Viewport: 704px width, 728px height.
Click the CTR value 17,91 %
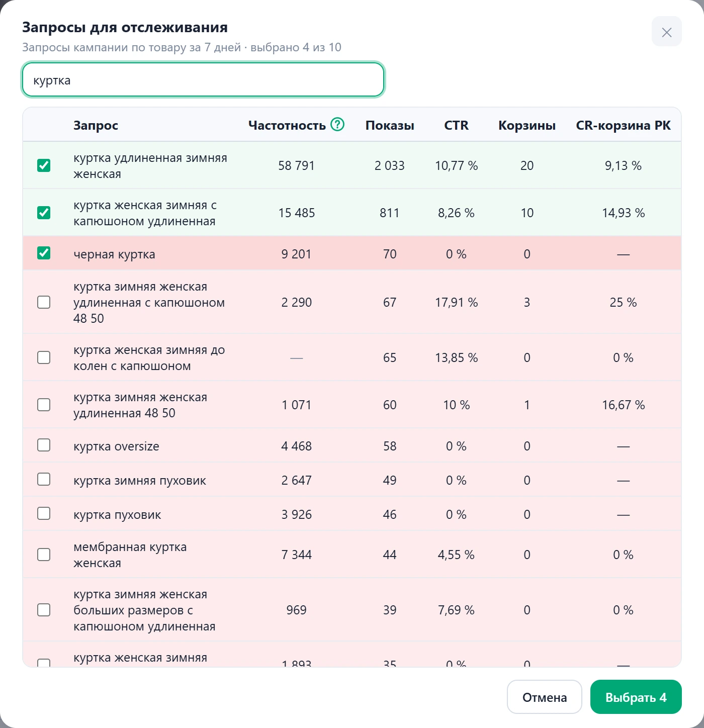457,302
